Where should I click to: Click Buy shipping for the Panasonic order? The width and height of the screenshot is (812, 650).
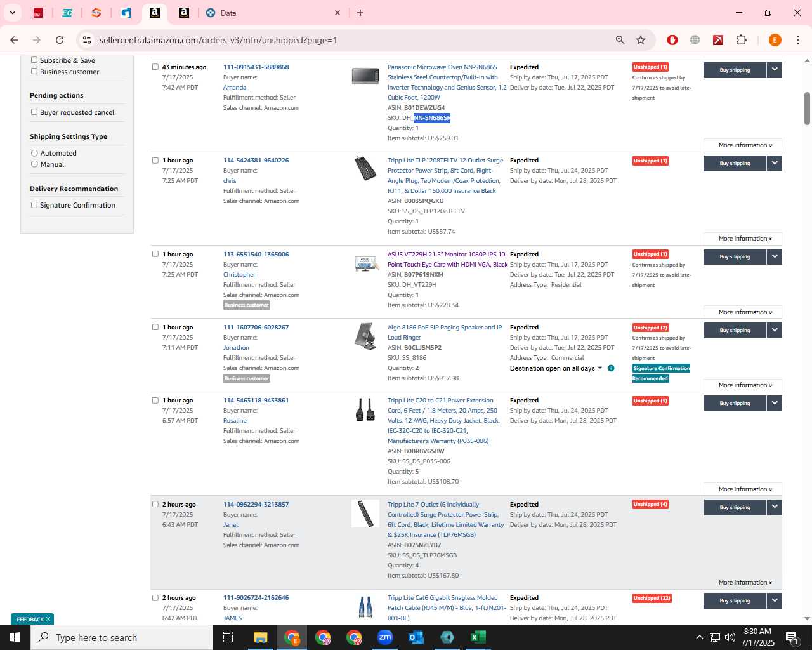coord(735,70)
